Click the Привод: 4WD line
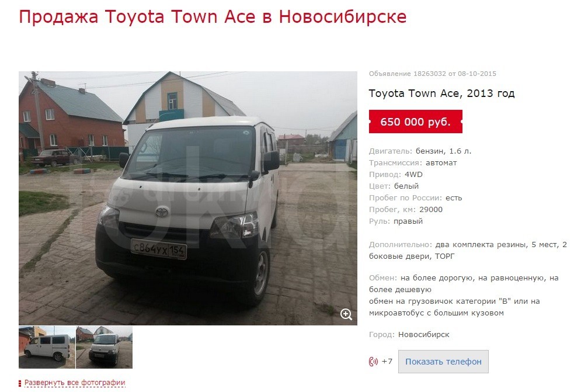This screenshot has height=392, width=588. click(396, 175)
